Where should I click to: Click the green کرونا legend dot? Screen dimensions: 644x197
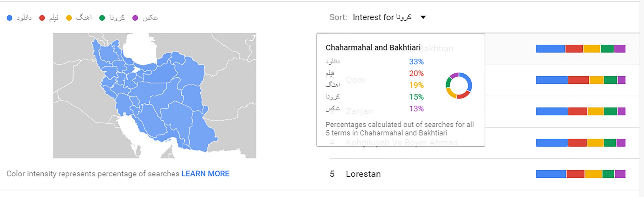[x=102, y=18]
